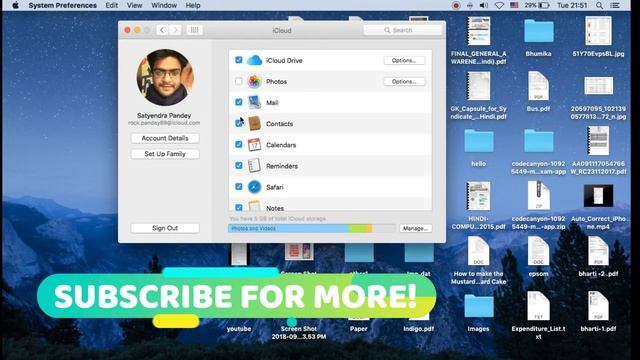640x360 pixels.
Task: Click the Wi-Fi status icon
Action: tap(499, 5)
